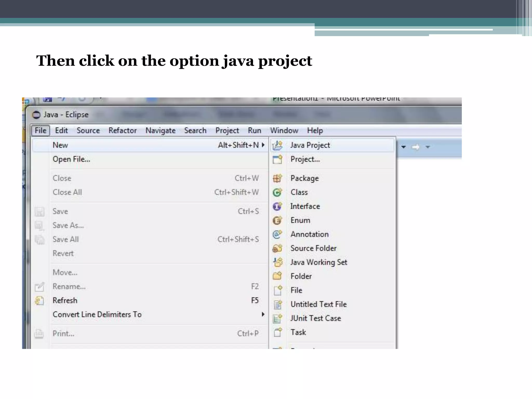Open the forward navigation dropdown arrow
This screenshot has width=532, height=399.
[x=428, y=147]
